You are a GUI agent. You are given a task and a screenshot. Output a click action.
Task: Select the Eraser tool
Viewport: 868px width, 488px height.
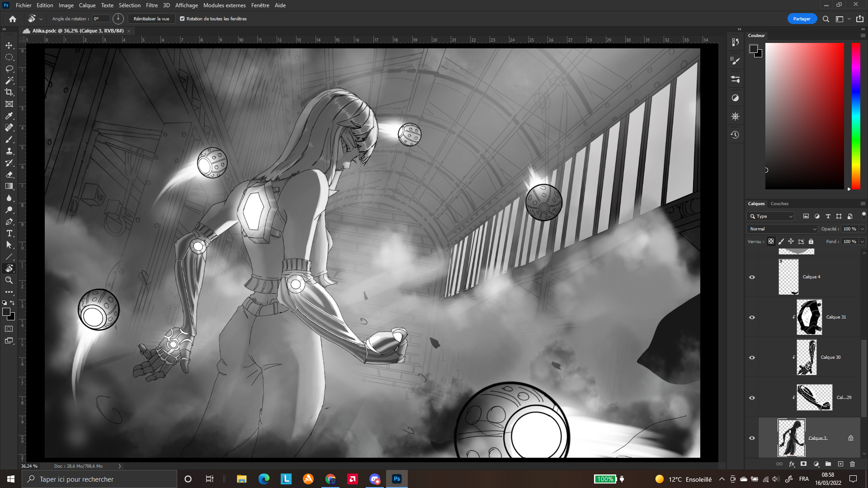pyautogui.click(x=9, y=174)
